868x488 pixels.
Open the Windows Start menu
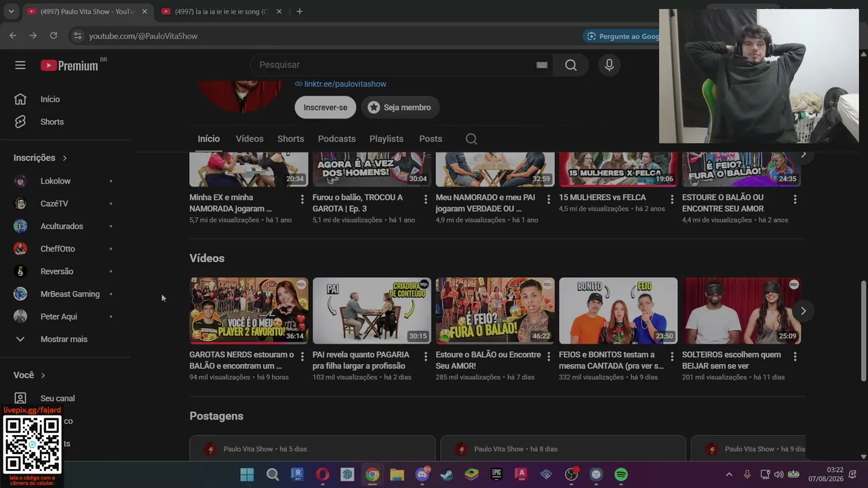[x=248, y=474]
